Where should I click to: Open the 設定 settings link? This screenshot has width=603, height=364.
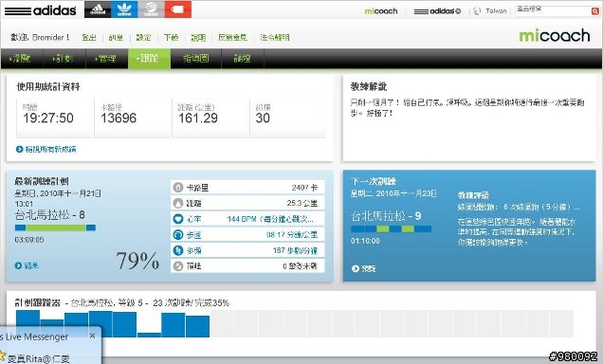click(143, 37)
